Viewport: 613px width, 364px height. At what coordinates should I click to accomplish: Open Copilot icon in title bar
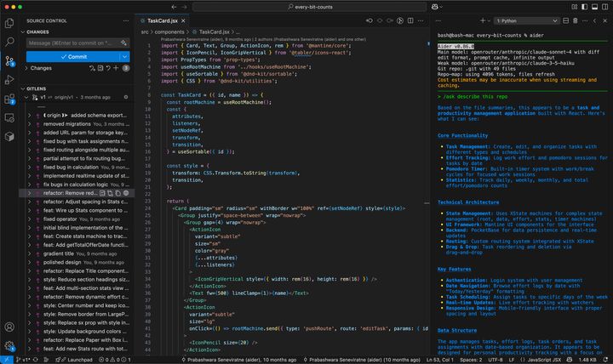pyautogui.click(x=435, y=7)
